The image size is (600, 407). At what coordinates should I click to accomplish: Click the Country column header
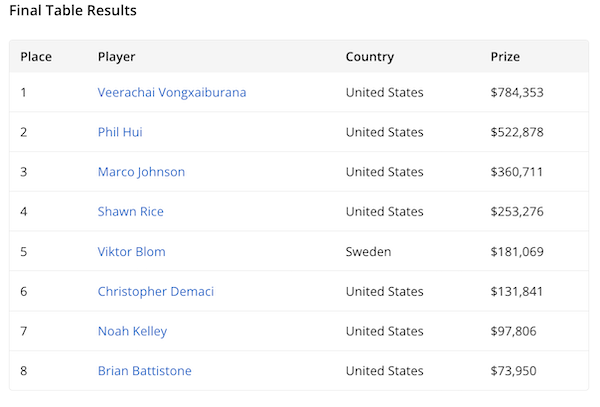[x=369, y=57]
